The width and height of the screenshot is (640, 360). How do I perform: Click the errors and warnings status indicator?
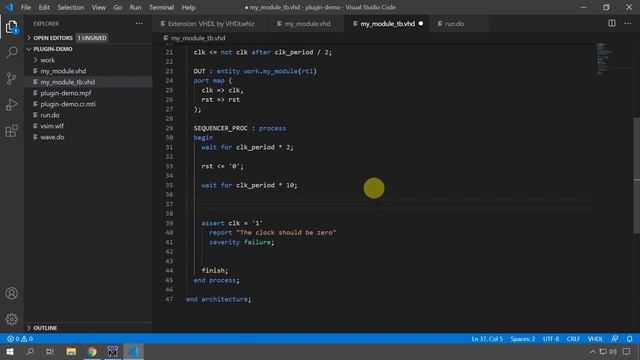tap(20, 339)
